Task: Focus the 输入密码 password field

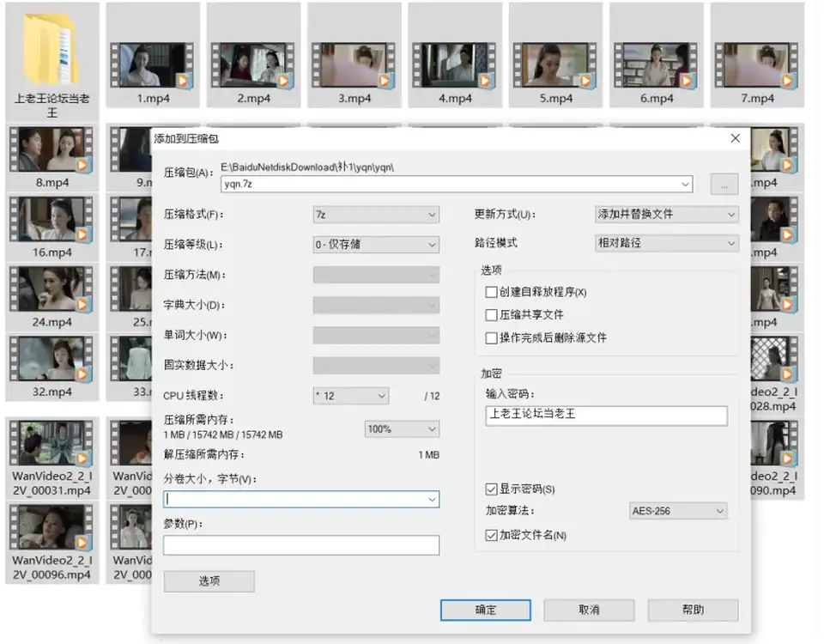Action: tap(607, 416)
